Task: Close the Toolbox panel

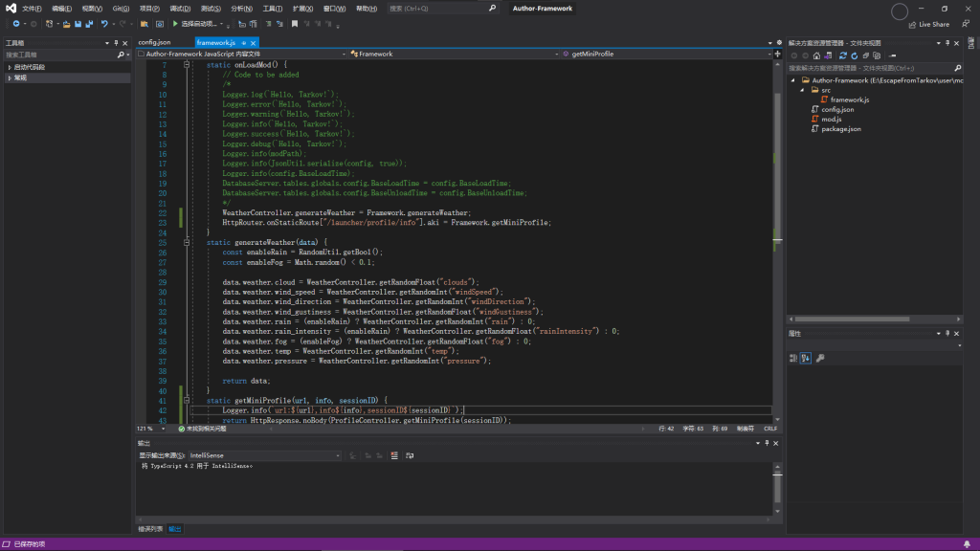Action: point(125,43)
